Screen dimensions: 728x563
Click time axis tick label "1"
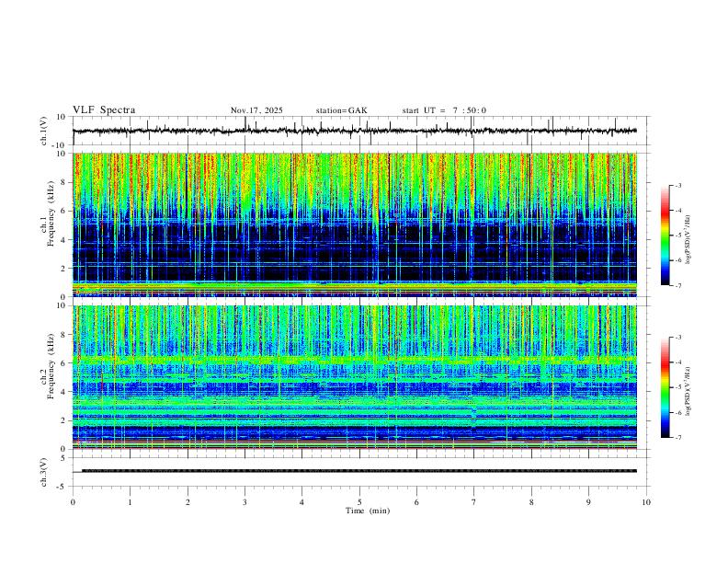(130, 502)
